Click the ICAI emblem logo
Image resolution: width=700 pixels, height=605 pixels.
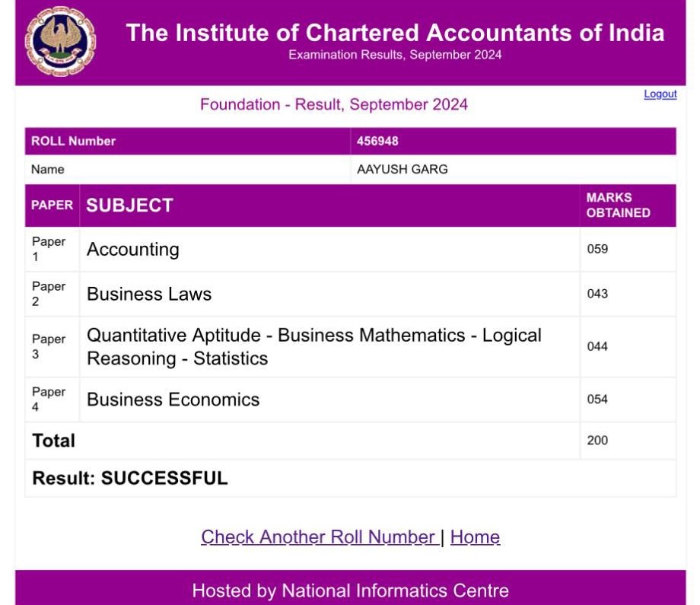(61, 41)
